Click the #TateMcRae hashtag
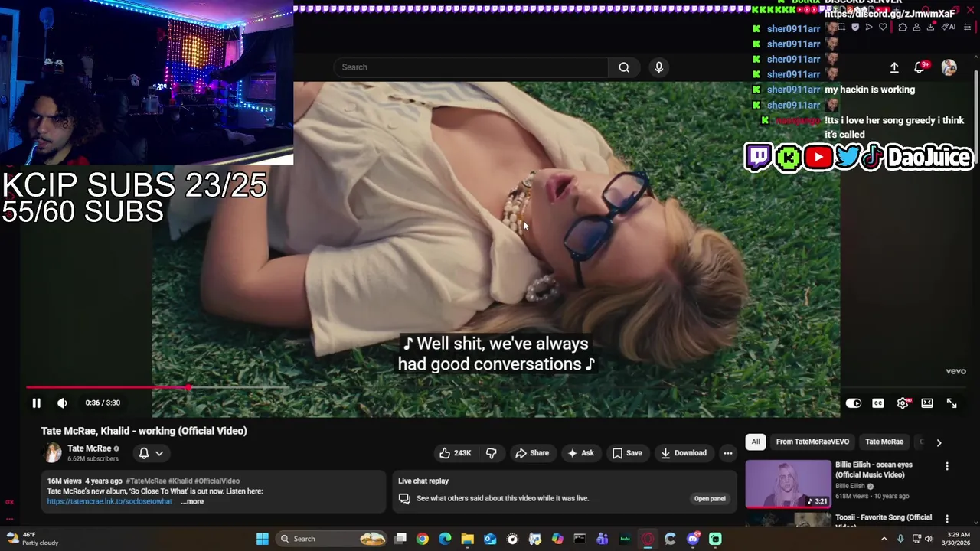 click(x=146, y=481)
